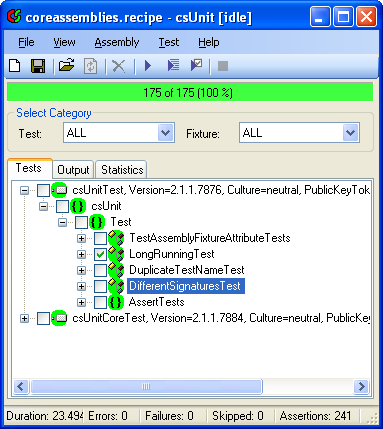383x429 pixels.
Task: Check the DifferentSignaturesTest checkbox
Action: pyautogui.click(x=100, y=286)
